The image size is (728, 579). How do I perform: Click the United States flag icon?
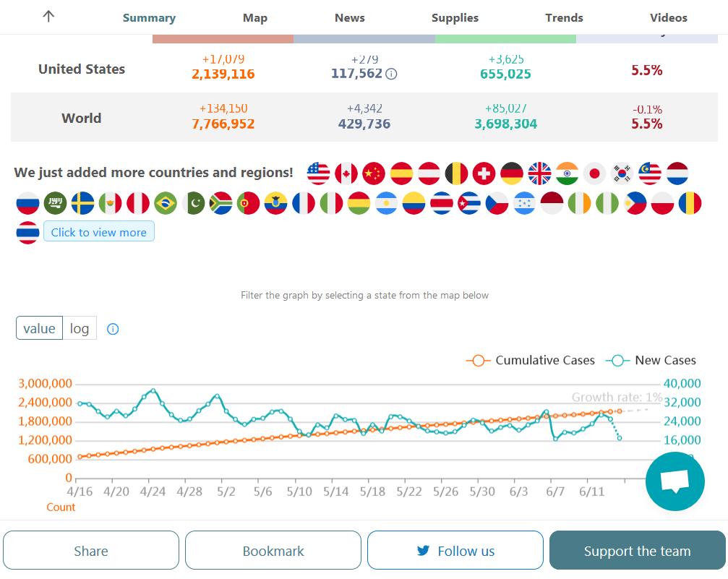pos(318,173)
